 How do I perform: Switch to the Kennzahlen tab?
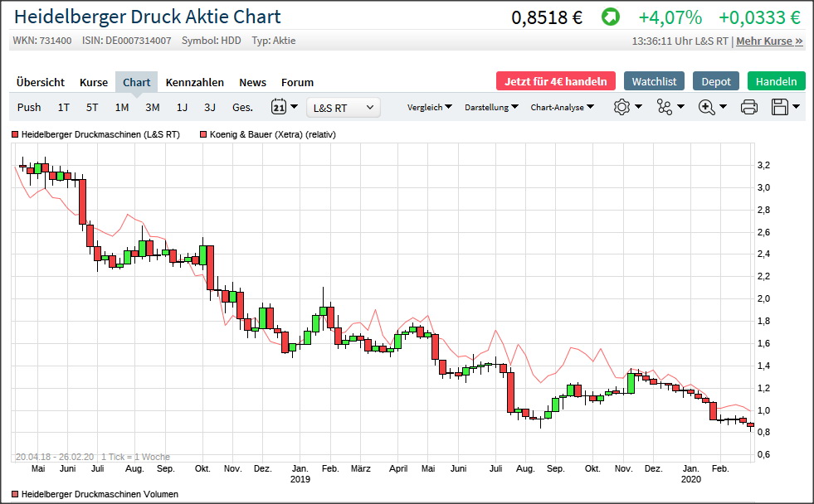click(x=194, y=82)
